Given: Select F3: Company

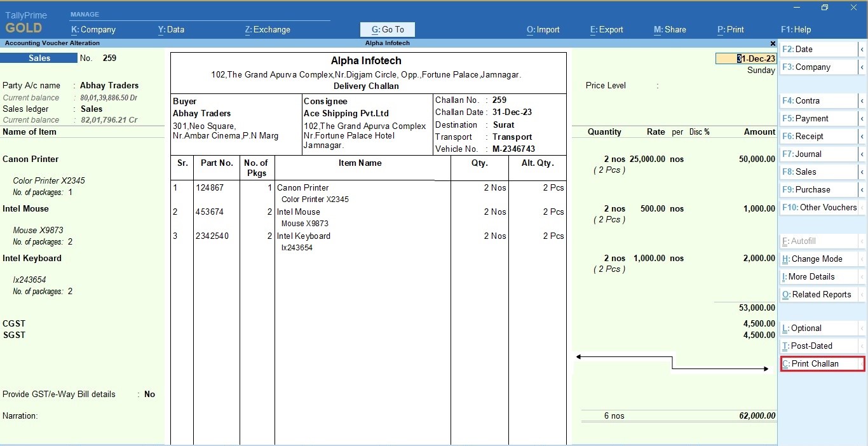Looking at the screenshot, I should pos(820,67).
